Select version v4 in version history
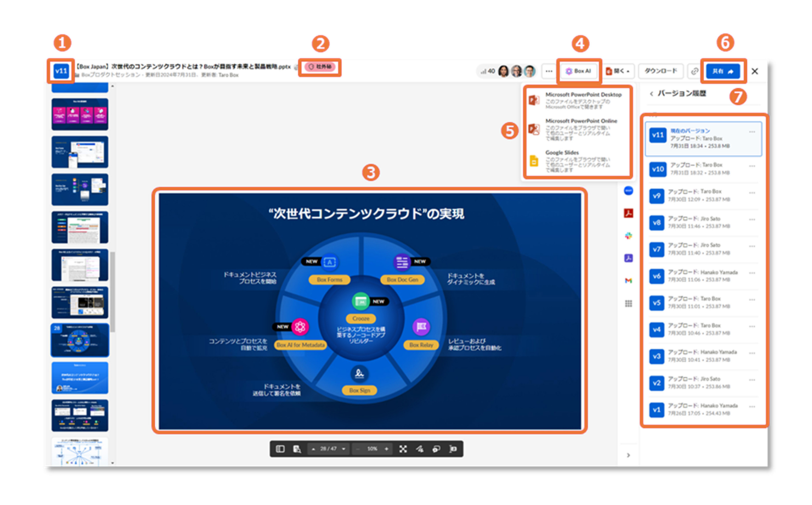812x505 pixels. click(704, 329)
